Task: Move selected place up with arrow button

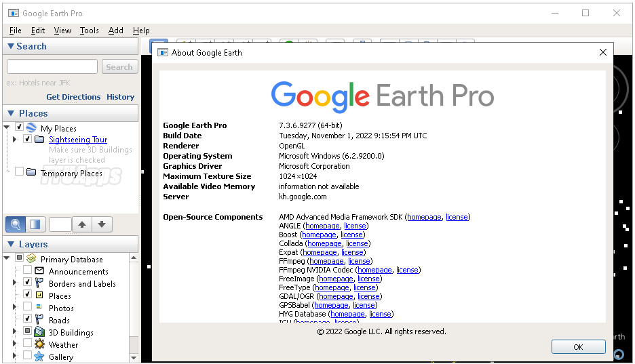Action: click(82, 224)
